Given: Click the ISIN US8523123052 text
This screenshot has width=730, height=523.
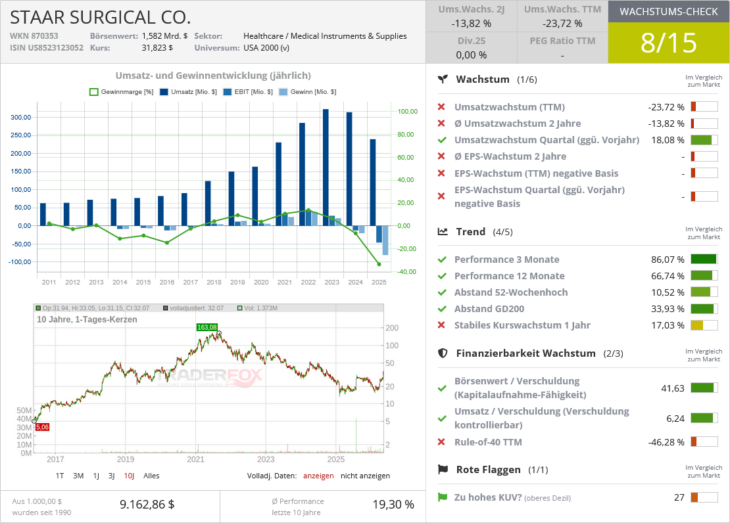Looking at the screenshot, I should click(47, 48).
